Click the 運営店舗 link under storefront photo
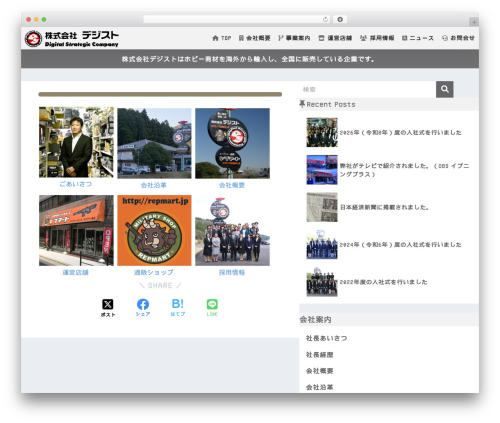 [x=76, y=272]
